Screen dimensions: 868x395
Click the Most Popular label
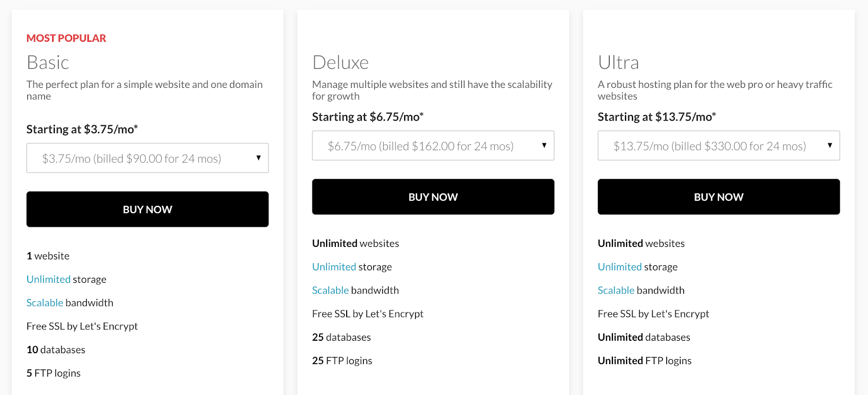click(66, 38)
